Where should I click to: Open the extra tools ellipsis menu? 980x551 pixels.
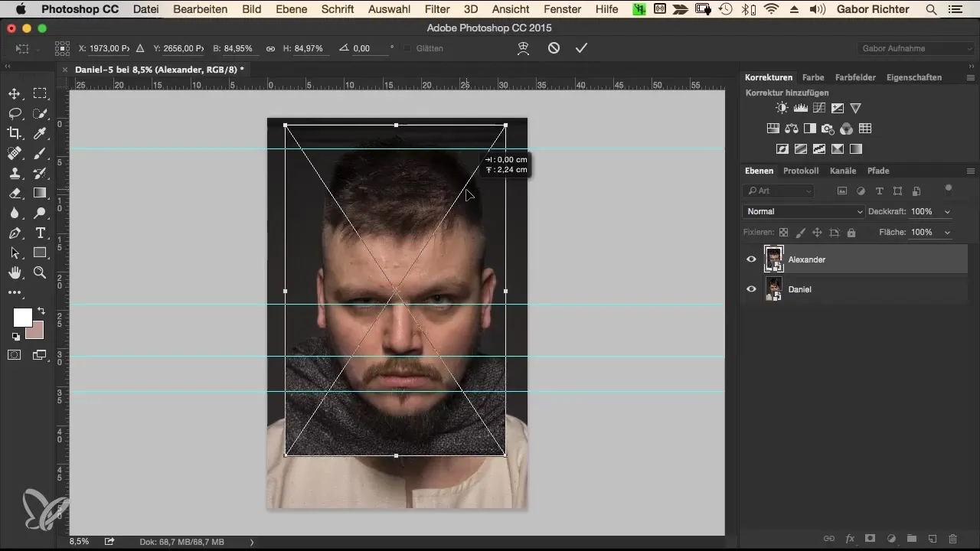point(15,292)
